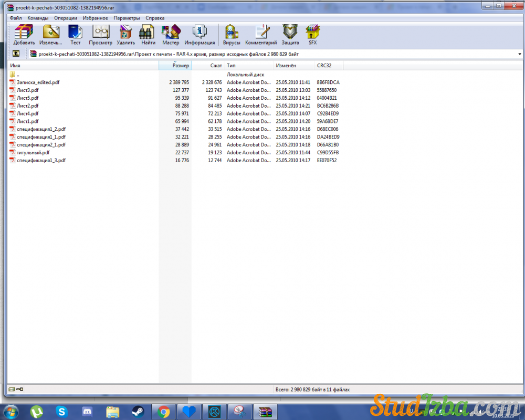This screenshot has width=525, height=420.
Task: Open Discord from the taskbar
Action: click(87, 412)
